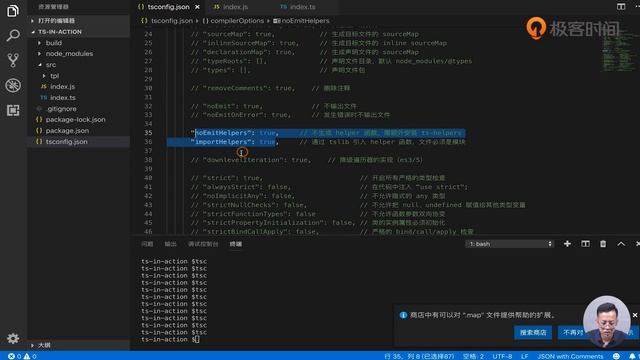This screenshot has height=360, width=640.
Task: Open index.ts in the file tree
Action: pyautogui.click(x=62, y=98)
